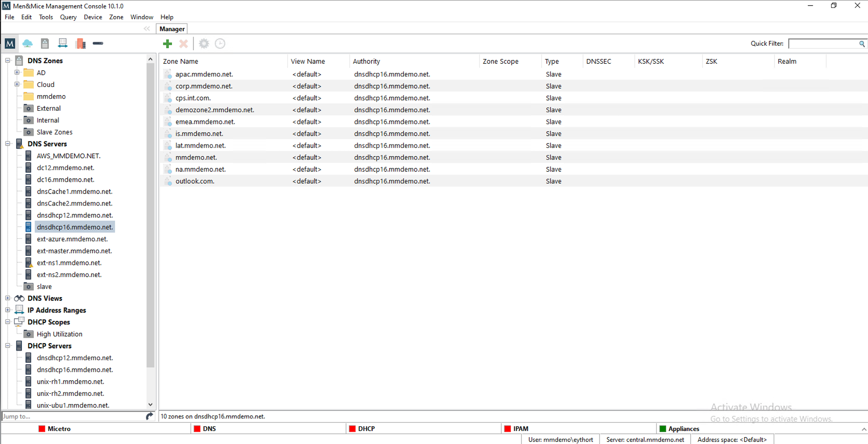
Task: Click the Appliances green status indicator
Action: click(663, 429)
